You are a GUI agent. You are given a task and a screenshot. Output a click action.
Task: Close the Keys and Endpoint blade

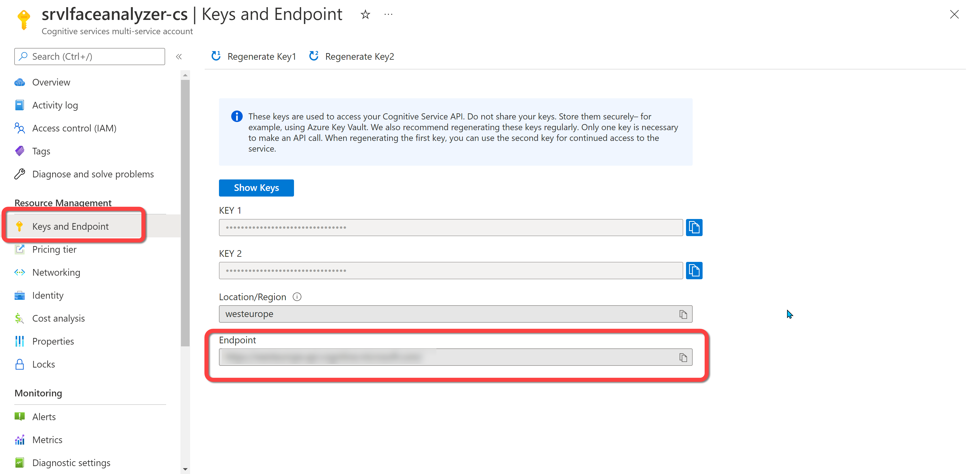pos(954,15)
